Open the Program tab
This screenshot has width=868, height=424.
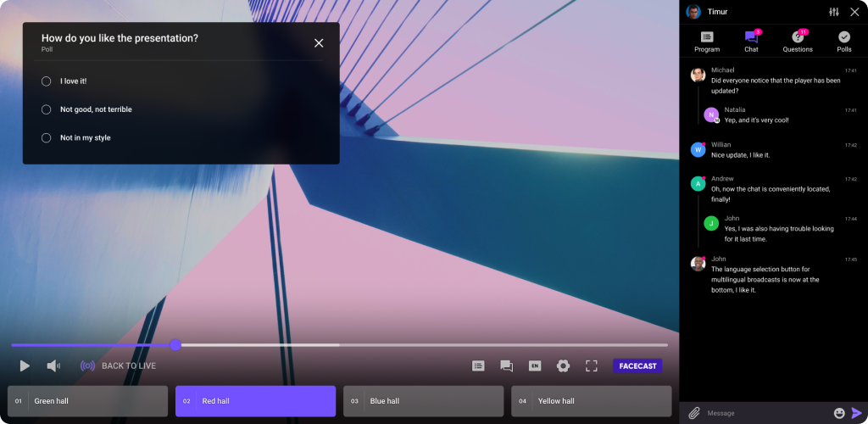click(707, 42)
